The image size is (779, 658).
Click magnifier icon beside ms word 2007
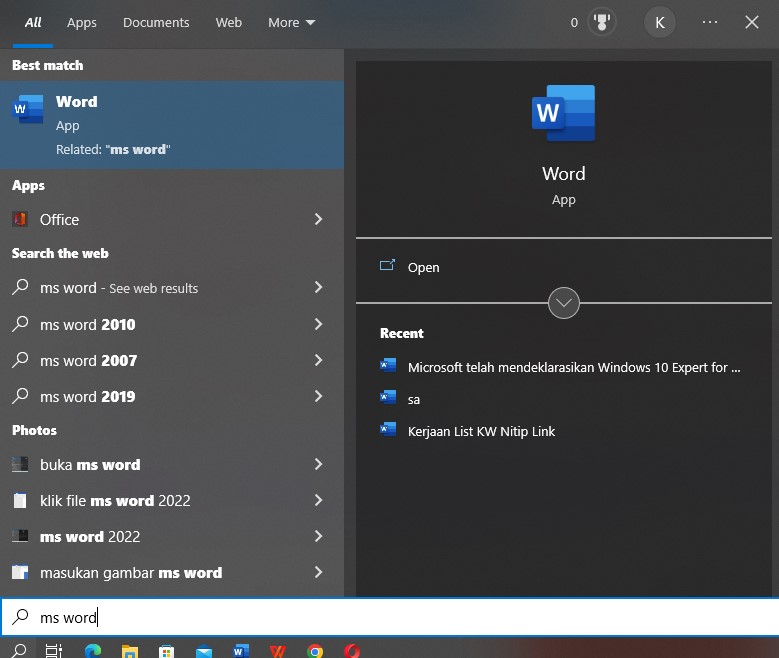20,359
